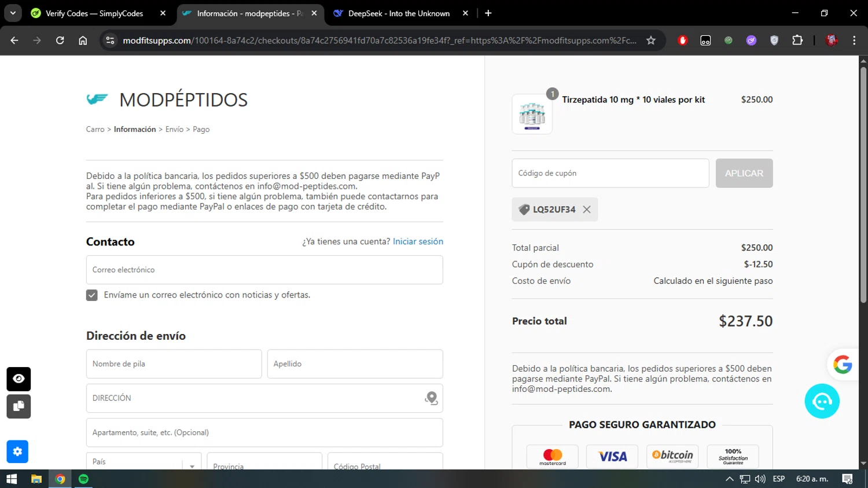Select the Pago breadcrumb step
The image size is (868, 488).
[201, 129]
